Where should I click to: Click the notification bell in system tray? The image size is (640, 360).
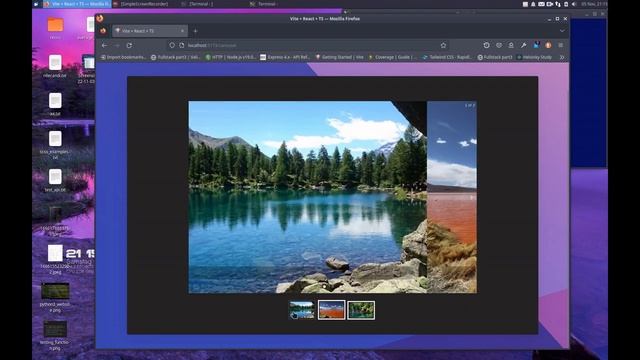[x=533, y=4]
